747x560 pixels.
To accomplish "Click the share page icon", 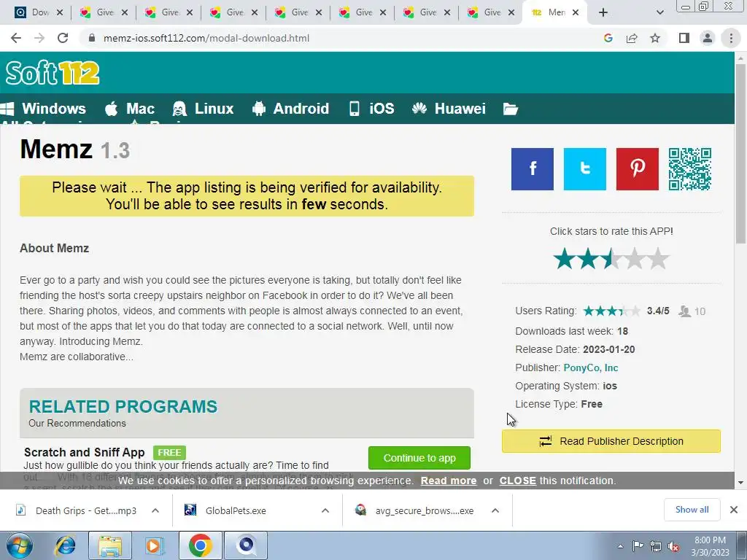I will pyautogui.click(x=632, y=38).
